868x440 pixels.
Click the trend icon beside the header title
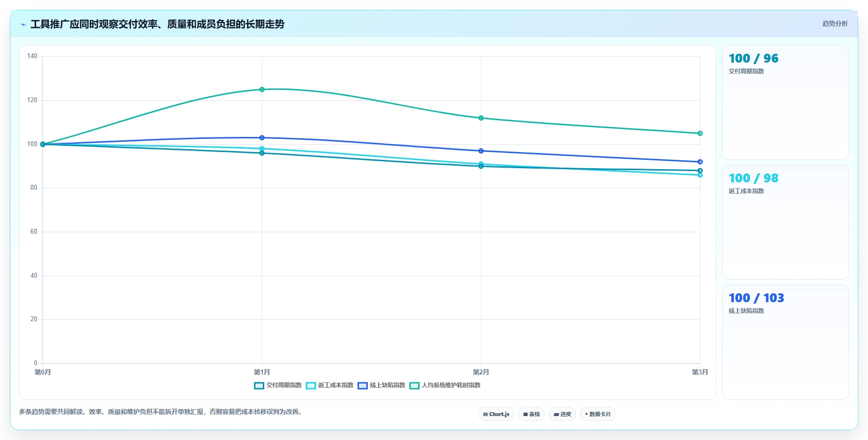click(23, 24)
